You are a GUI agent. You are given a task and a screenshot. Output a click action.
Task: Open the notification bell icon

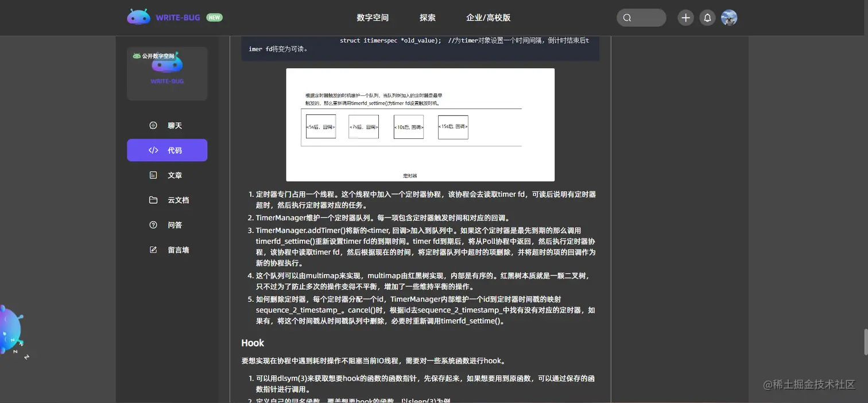tap(707, 17)
